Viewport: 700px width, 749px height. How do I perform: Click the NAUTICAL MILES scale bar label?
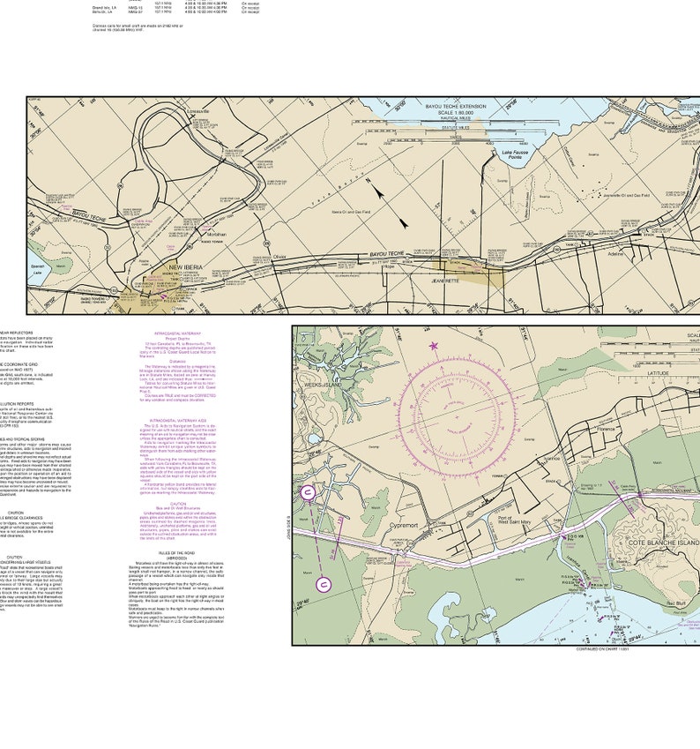(x=456, y=118)
